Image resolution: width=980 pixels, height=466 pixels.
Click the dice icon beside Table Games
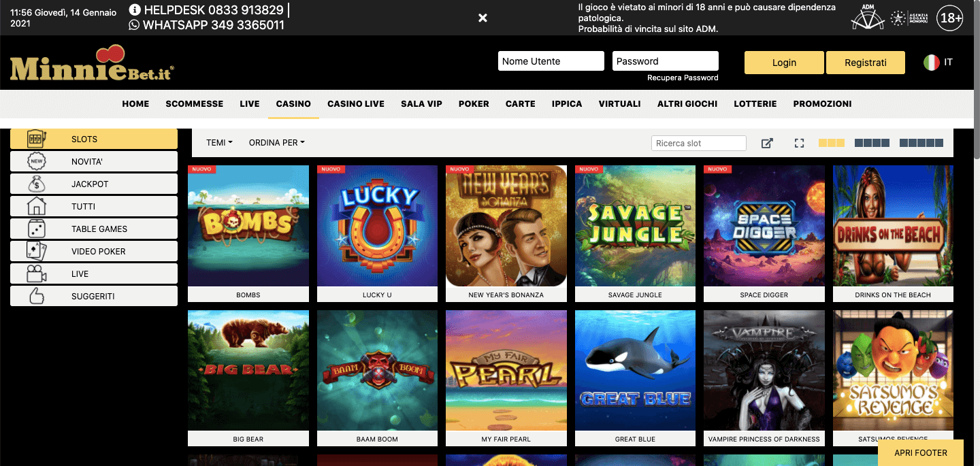[x=36, y=229]
